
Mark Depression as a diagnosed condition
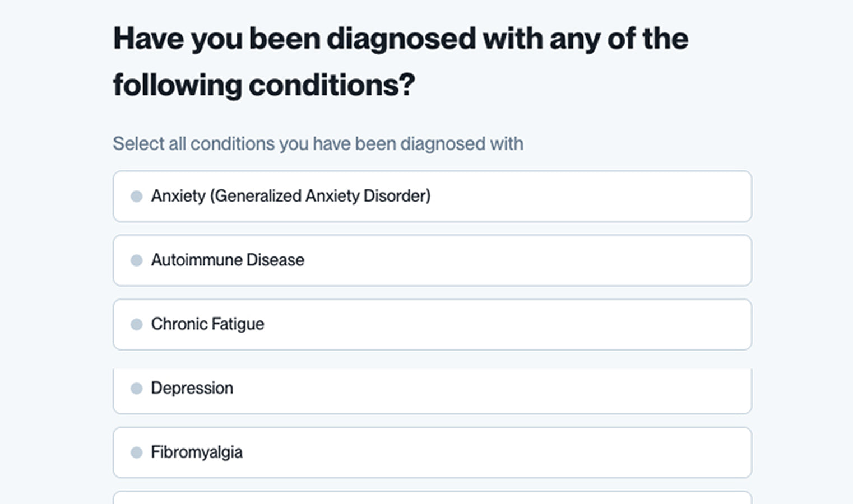click(x=432, y=389)
